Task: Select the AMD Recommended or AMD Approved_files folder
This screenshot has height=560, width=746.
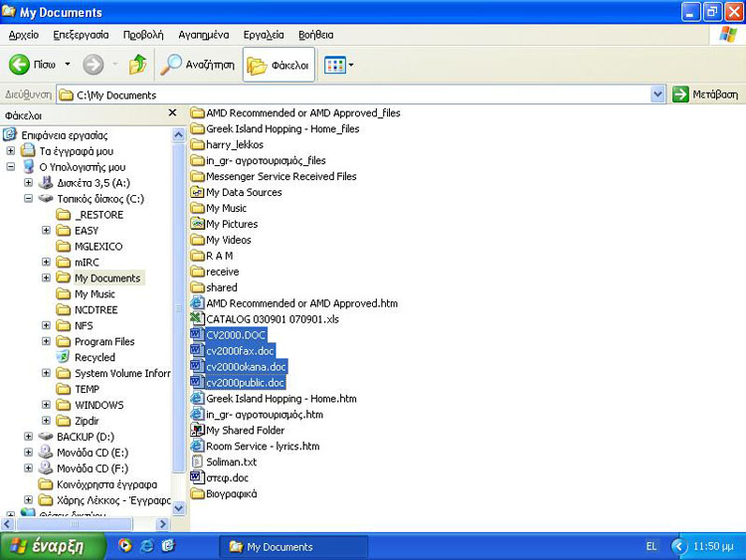Action: pos(295,113)
